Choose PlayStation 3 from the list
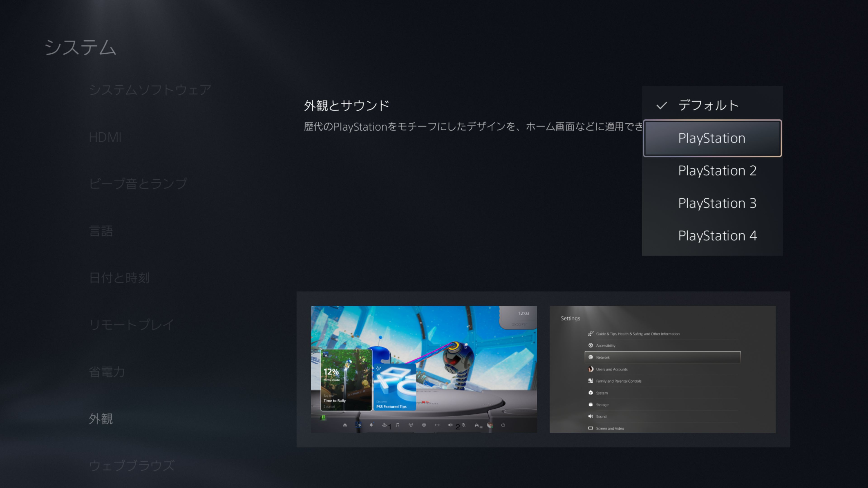Screen dimensions: 868x488 point(717,203)
